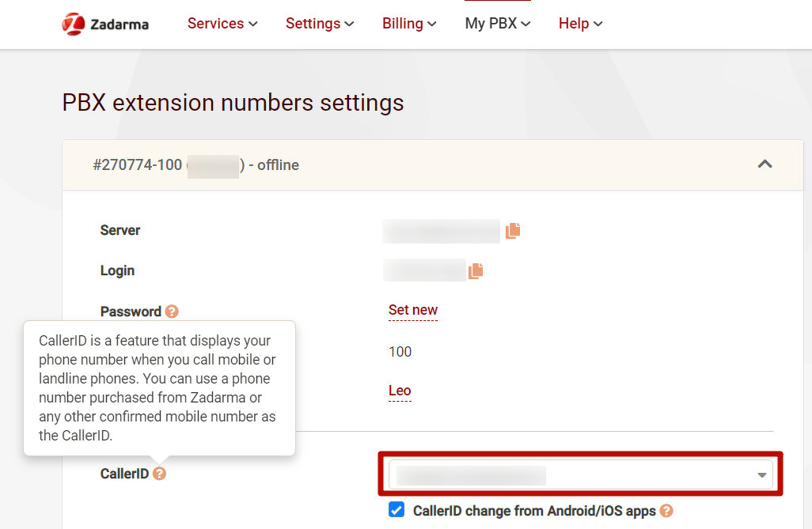Click the help icon beside CallerID label

pos(160,474)
